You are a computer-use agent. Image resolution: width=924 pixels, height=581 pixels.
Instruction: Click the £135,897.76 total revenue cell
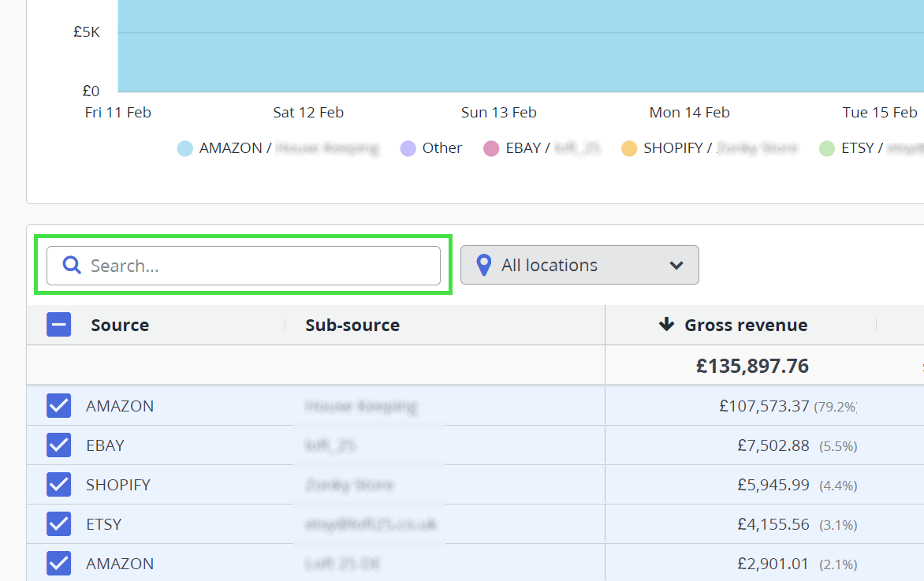[x=752, y=366]
